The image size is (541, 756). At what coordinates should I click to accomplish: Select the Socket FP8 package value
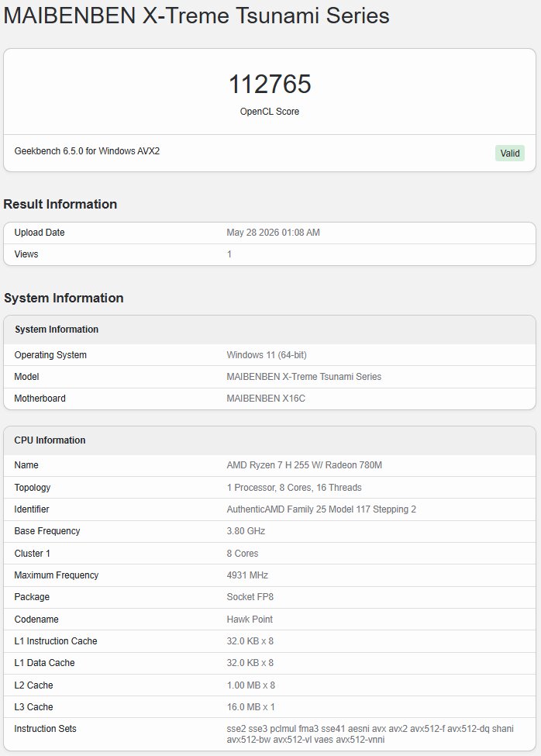coord(250,597)
